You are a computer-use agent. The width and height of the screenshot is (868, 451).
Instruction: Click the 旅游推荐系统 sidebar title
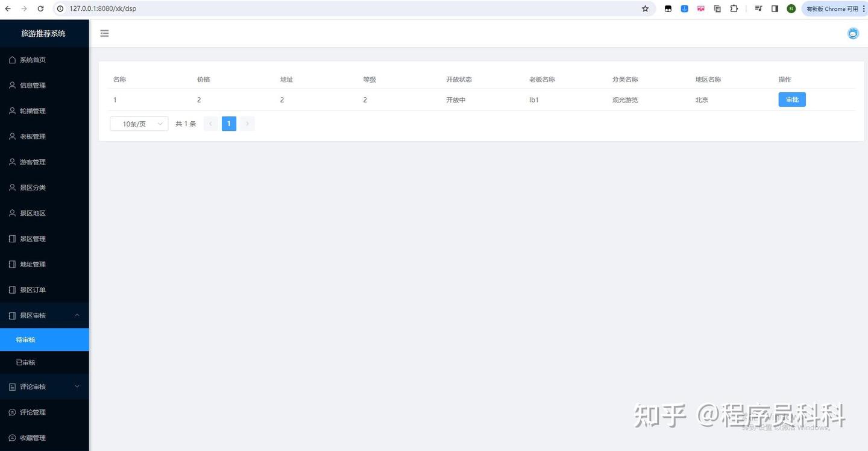coord(43,33)
